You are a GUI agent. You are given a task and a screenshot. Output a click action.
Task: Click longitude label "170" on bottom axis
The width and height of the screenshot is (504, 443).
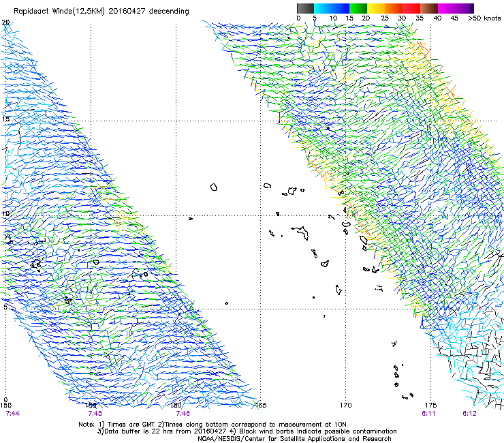(346, 406)
